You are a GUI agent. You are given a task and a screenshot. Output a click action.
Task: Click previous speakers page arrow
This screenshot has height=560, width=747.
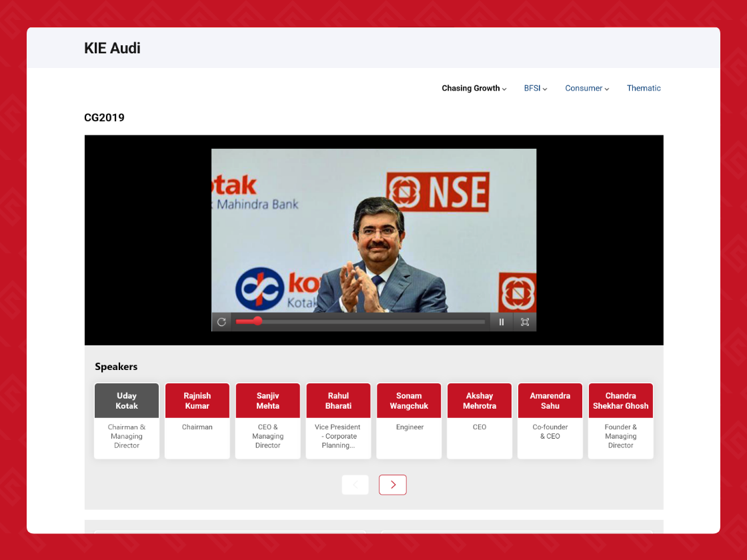[355, 485]
